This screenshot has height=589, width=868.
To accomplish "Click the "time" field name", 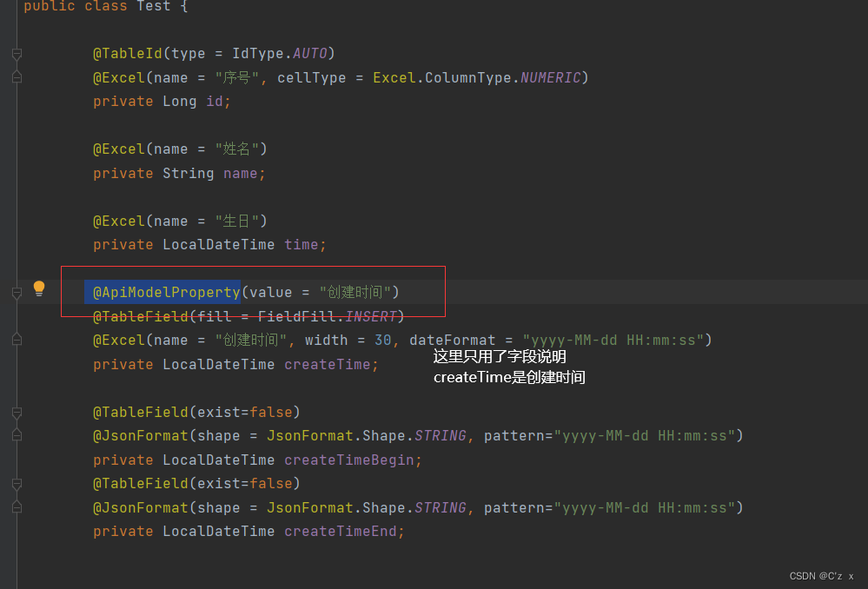I will pos(301,245).
